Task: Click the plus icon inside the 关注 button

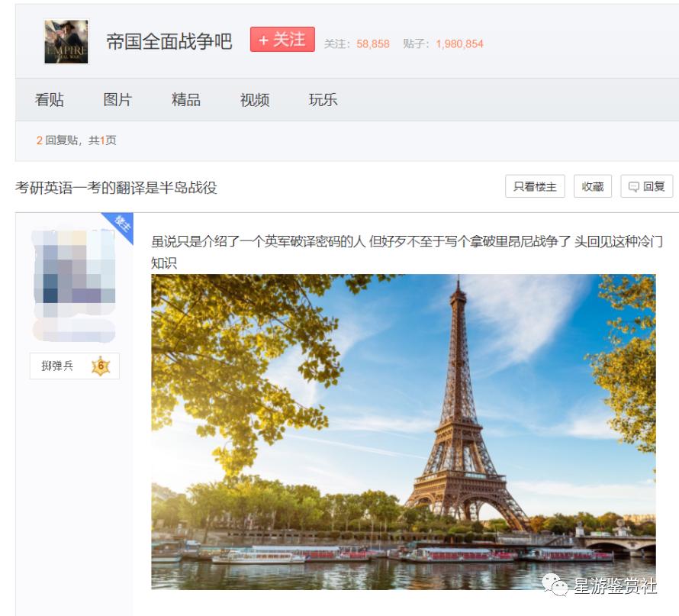Action: [x=265, y=37]
